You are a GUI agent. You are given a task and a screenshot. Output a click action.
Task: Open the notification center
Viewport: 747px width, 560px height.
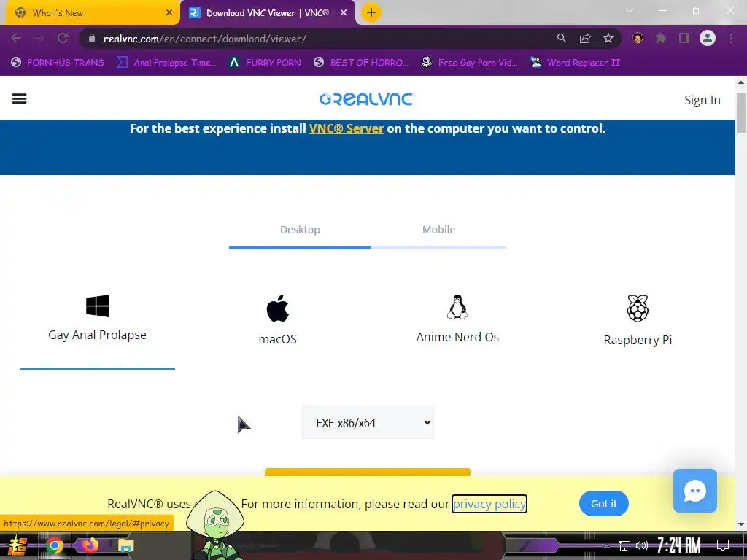[723, 545]
